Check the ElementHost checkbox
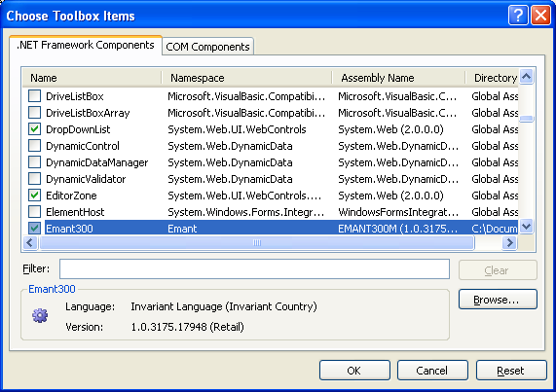This screenshot has height=392, width=556. point(34,212)
